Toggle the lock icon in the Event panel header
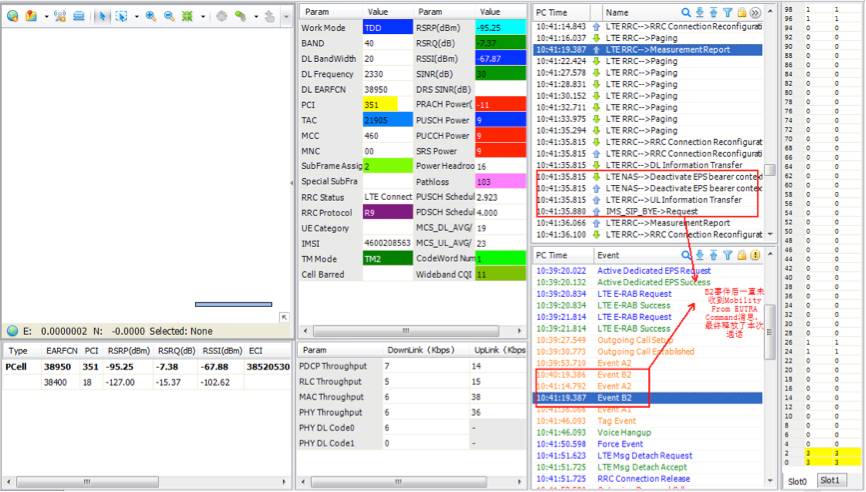The height and width of the screenshot is (492, 866). (x=742, y=255)
